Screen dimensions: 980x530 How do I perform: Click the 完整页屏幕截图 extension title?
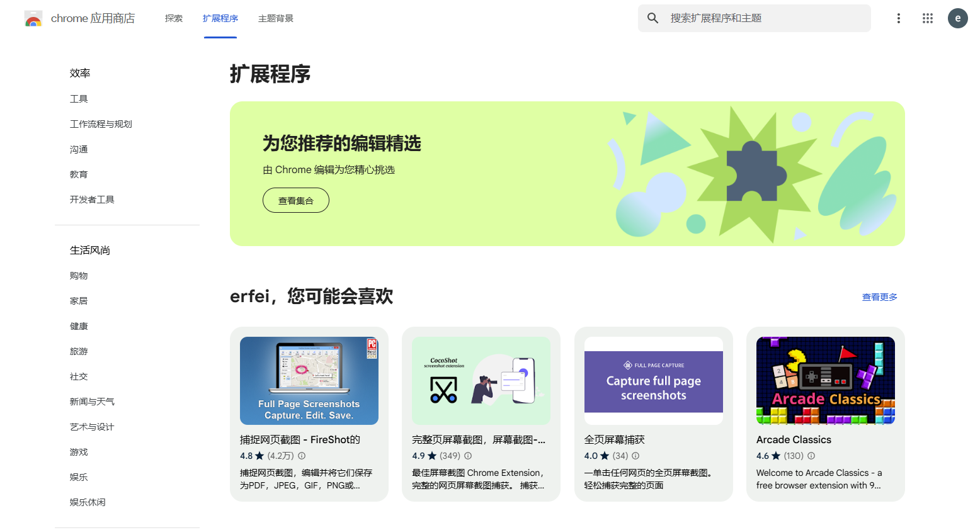click(479, 439)
